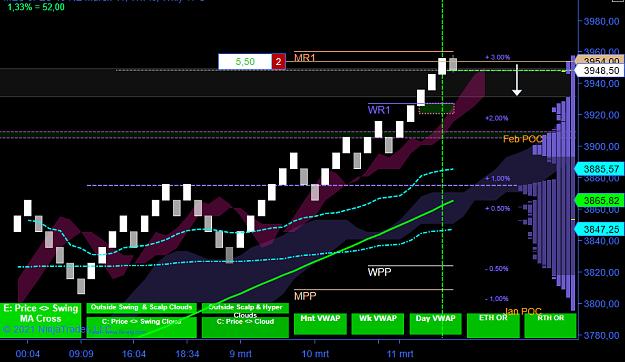Click the Outside Swing & Scalp Clouds indicator
625x362 pixels.
(x=142, y=308)
